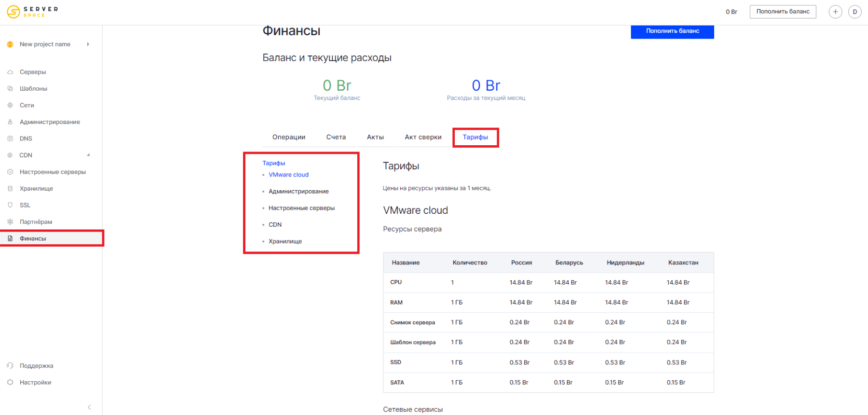This screenshot has height=415, width=868.
Task: Collapse the sidebar with the chevron
Action: click(89, 407)
